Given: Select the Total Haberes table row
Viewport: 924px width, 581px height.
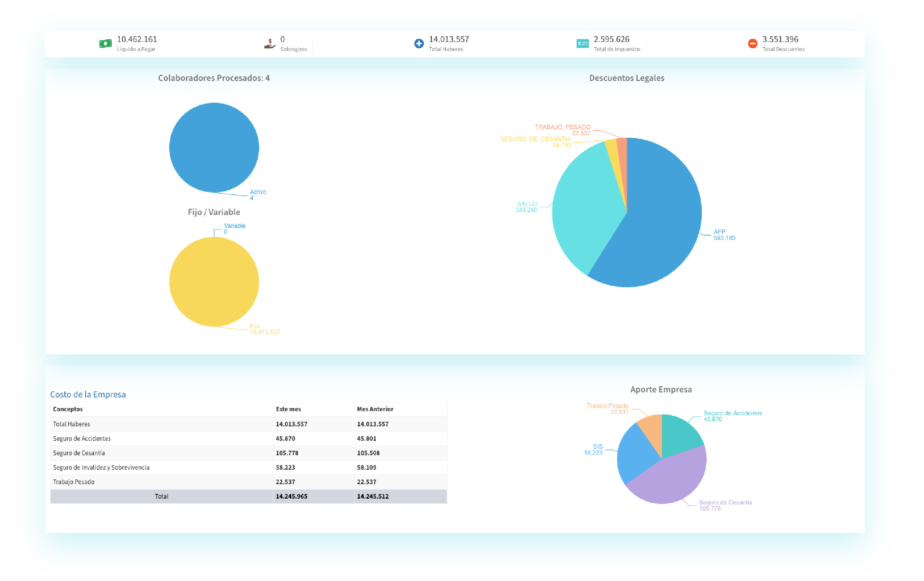Looking at the screenshot, I should click(72, 424).
